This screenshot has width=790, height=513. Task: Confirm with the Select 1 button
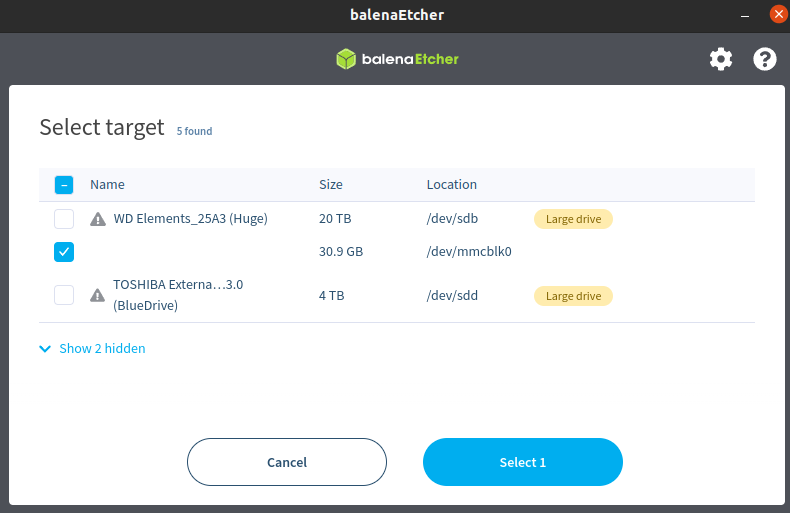click(x=523, y=462)
